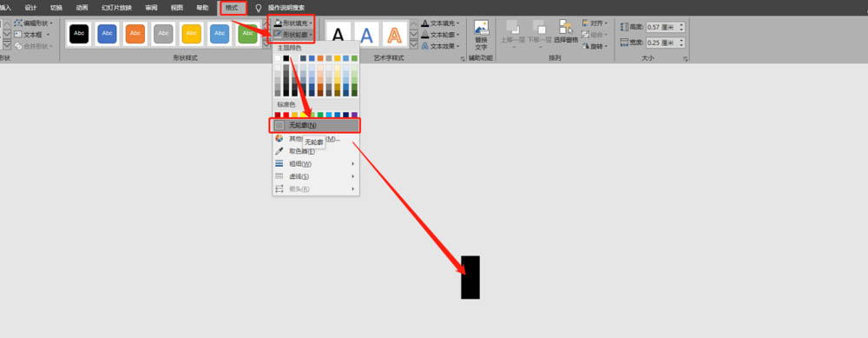Viewport: 868px width, 338px height.
Task: Pick the dark red standard color
Action: coord(278,115)
